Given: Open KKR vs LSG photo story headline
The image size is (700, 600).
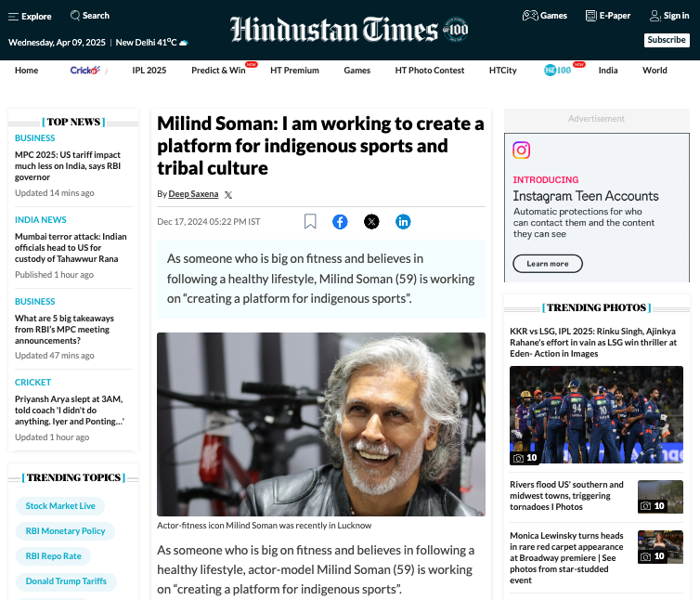Looking at the screenshot, I should [x=593, y=342].
